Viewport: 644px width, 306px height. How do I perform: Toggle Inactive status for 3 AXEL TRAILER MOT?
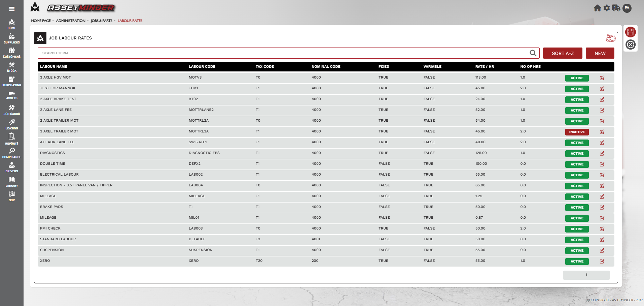pyautogui.click(x=577, y=132)
